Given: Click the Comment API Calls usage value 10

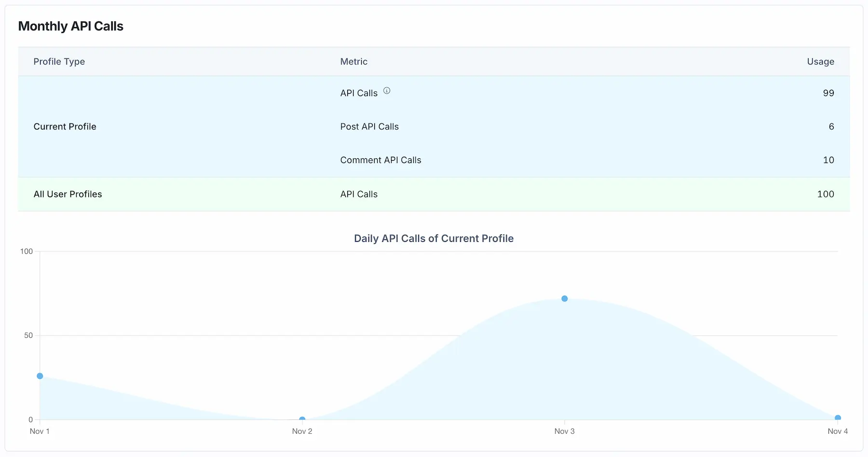Looking at the screenshot, I should (x=828, y=160).
